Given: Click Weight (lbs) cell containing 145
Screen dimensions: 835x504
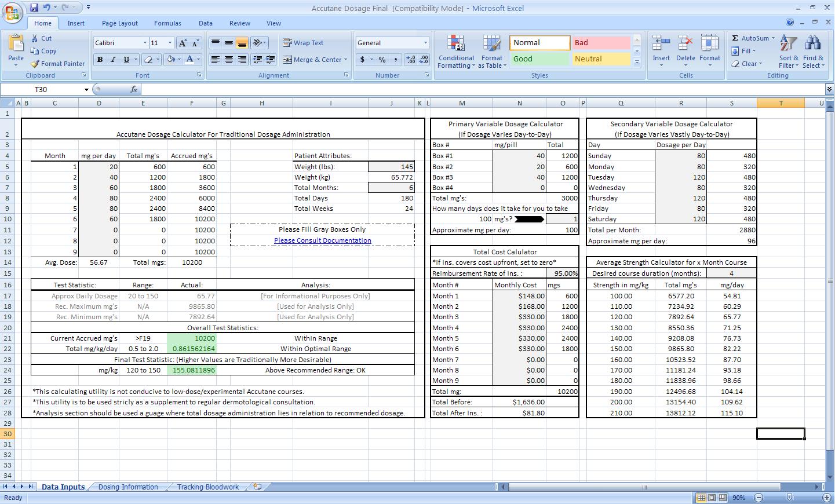Looking at the screenshot, I should [x=391, y=167].
